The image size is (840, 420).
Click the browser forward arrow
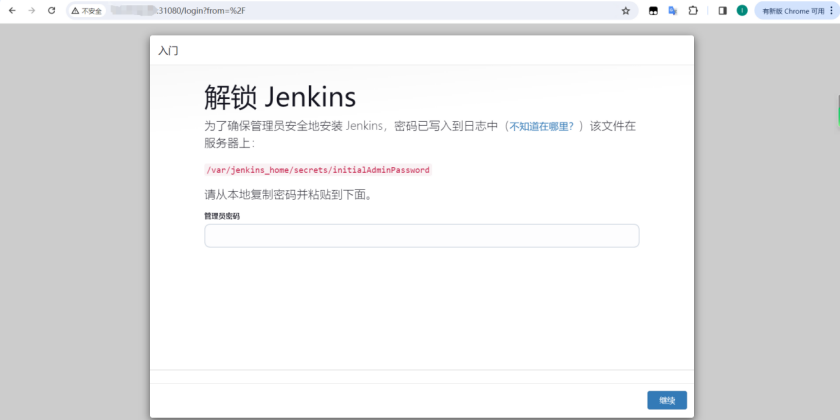click(32, 11)
